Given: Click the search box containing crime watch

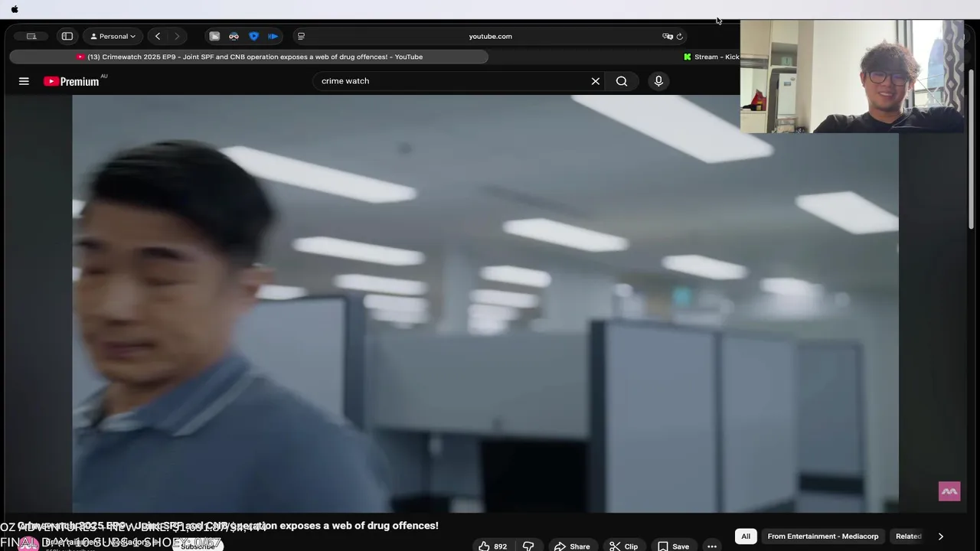Looking at the screenshot, I should 452,81.
